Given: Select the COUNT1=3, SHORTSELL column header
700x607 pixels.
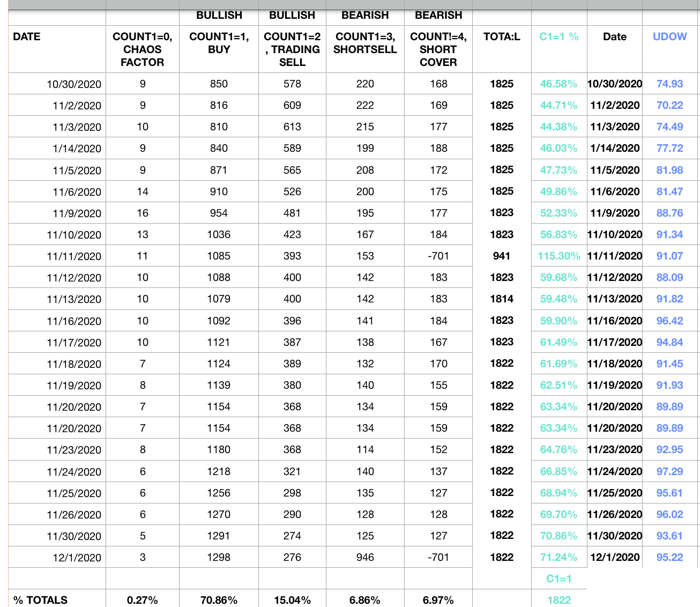Looking at the screenshot, I should pyautogui.click(x=365, y=43).
